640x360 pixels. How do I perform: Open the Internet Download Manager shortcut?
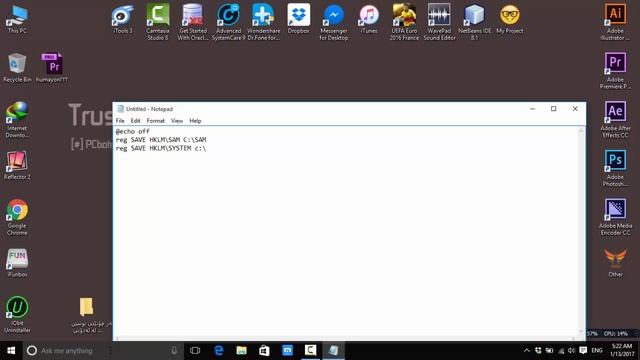coord(17,119)
